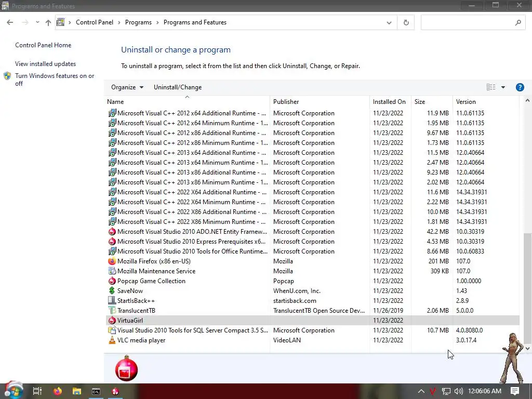Open Control Panel Home link
Image resolution: width=532 pixels, height=399 pixels.
point(43,45)
